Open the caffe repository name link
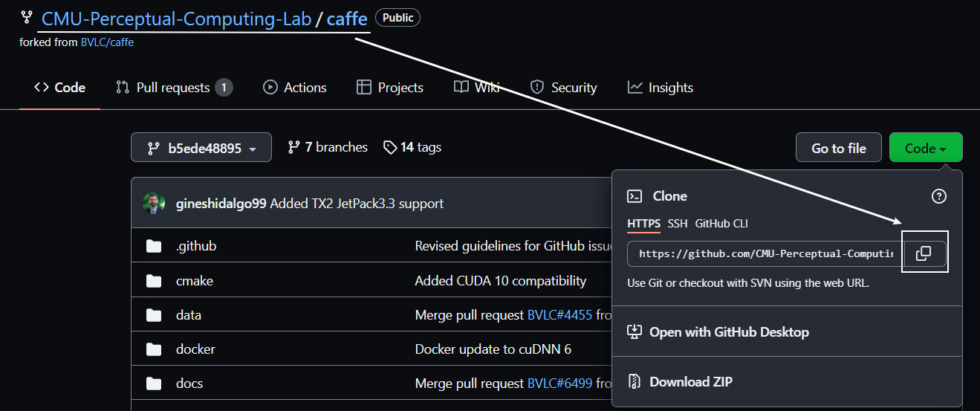 (347, 19)
